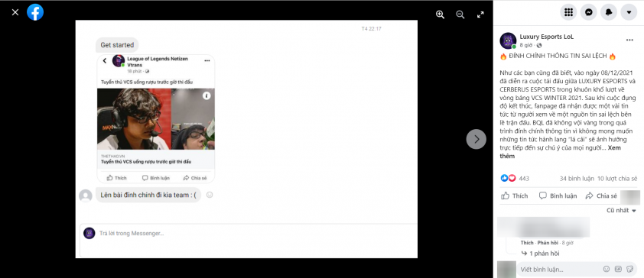
Task: View reactions count 443
Action: click(524, 179)
